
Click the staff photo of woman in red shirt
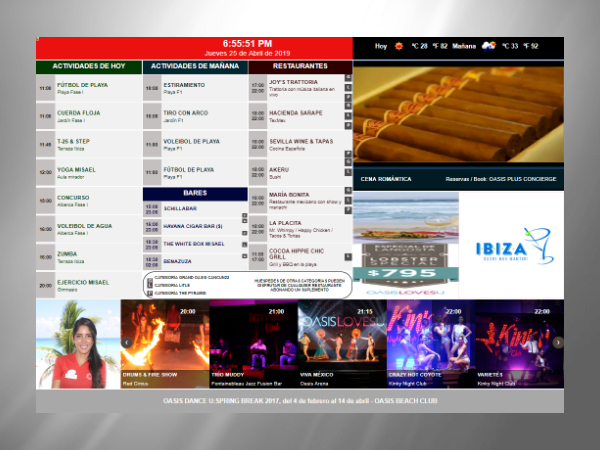tap(78, 344)
